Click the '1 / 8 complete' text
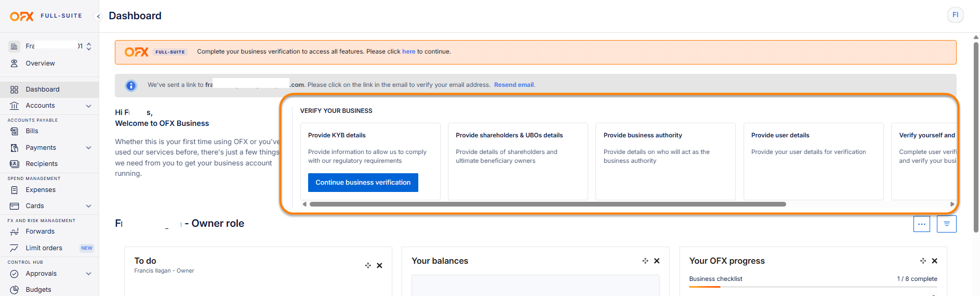The width and height of the screenshot is (980, 296). coord(917,279)
